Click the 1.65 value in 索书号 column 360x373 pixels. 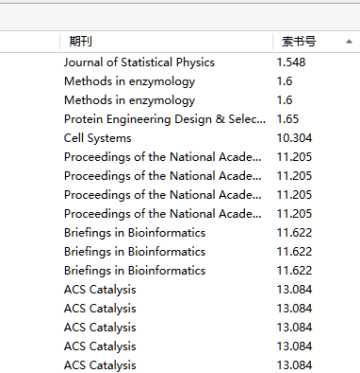pos(288,119)
